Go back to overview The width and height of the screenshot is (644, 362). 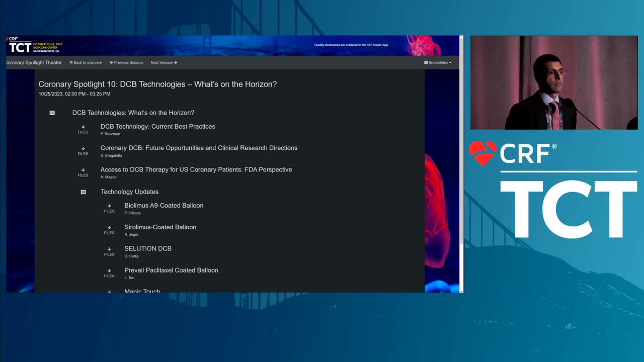pos(86,63)
